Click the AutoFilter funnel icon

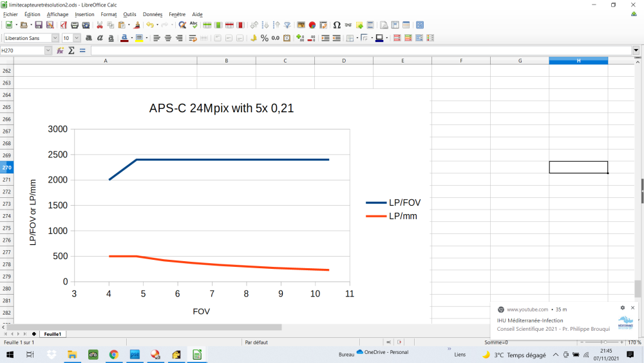coord(287,25)
